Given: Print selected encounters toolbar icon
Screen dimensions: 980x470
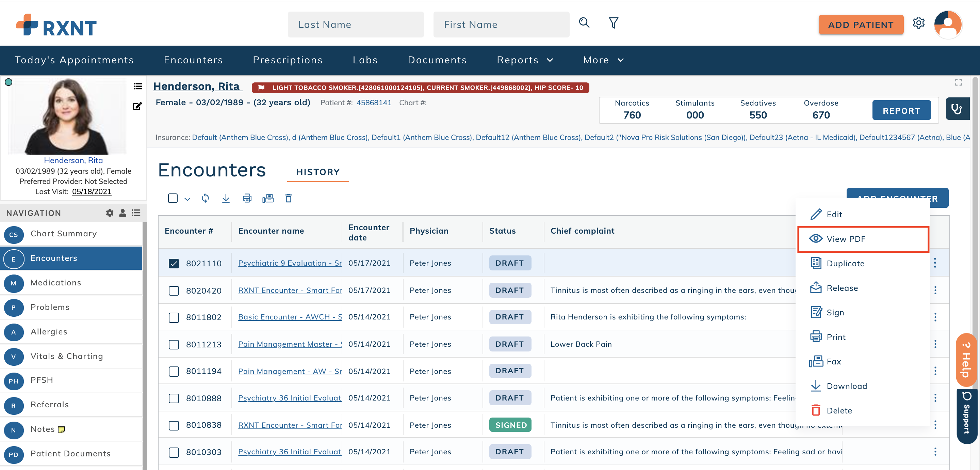Looking at the screenshot, I should tap(247, 198).
